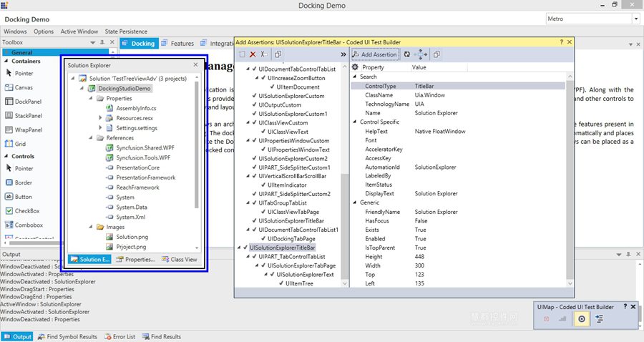Collapse the Images folder in Solution Explorer
The width and height of the screenshot is (644, 342).
click(x=91, y=227)
